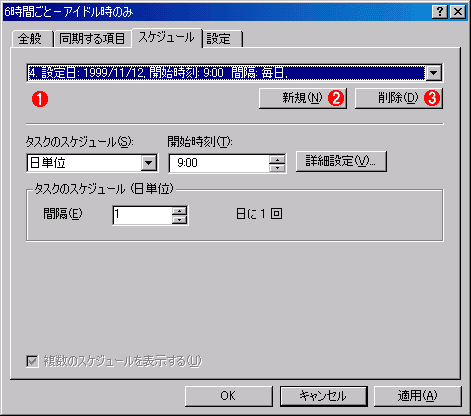
Task: Click the red number 2 annotation marker
Action: click(x=336, y=98)
